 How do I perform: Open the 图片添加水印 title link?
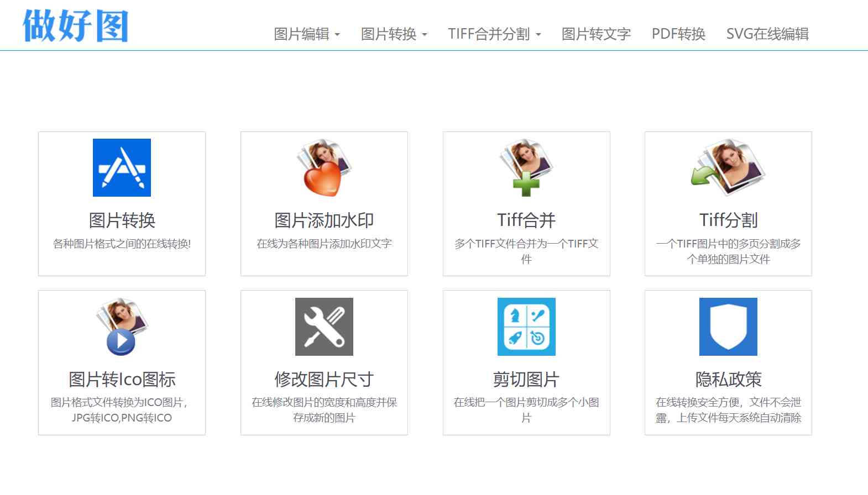coord(324,220)
